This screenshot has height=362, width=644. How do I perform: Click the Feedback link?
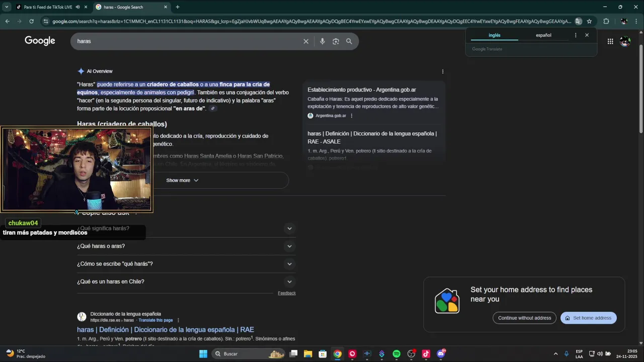(287, 293)
